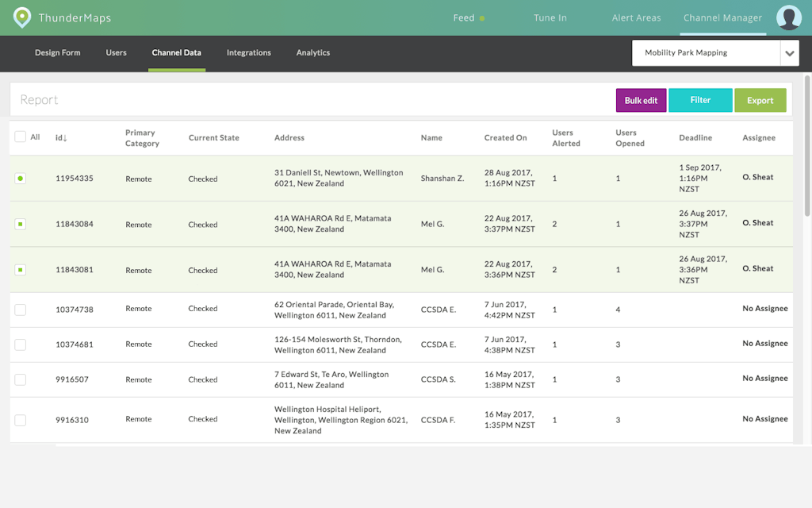
Task: Expand the channel selector dropdown arrow
Action: [789, 53]
